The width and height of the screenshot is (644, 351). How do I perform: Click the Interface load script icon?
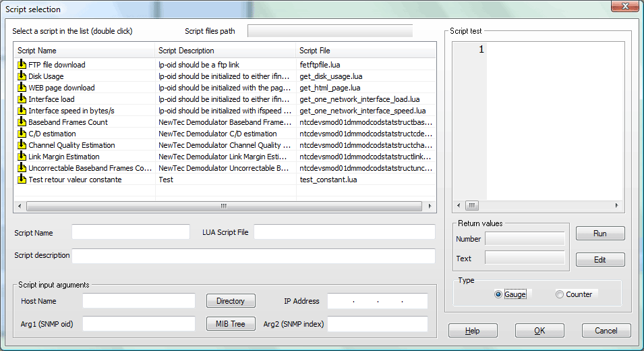point(22,99)
